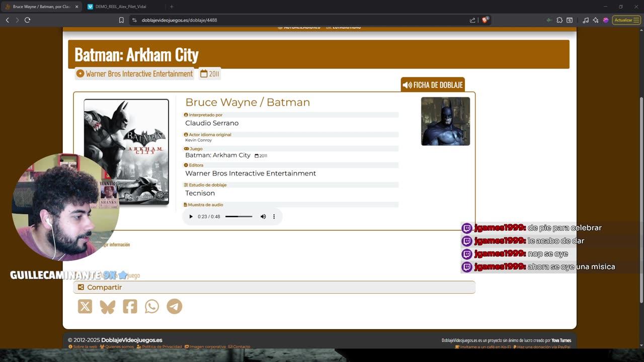The height and width of the screenshot is (362, 644).
Task: Click the Batman character portrait
Action: click(x=445, y=121)
